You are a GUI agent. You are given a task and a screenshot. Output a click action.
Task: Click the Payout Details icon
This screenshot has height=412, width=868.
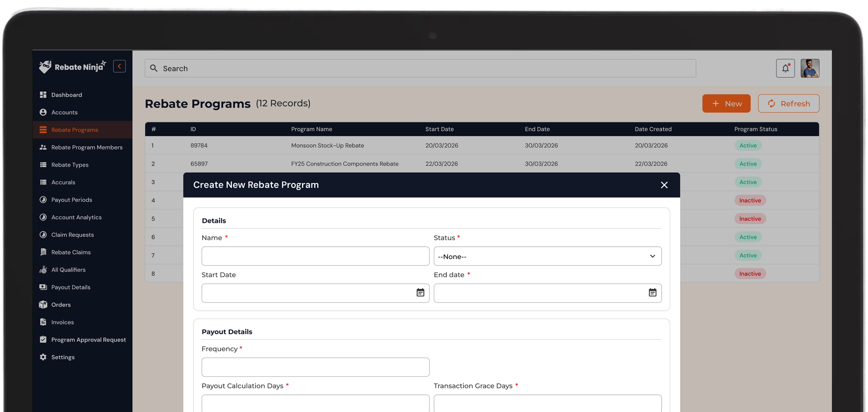point(43,287)
